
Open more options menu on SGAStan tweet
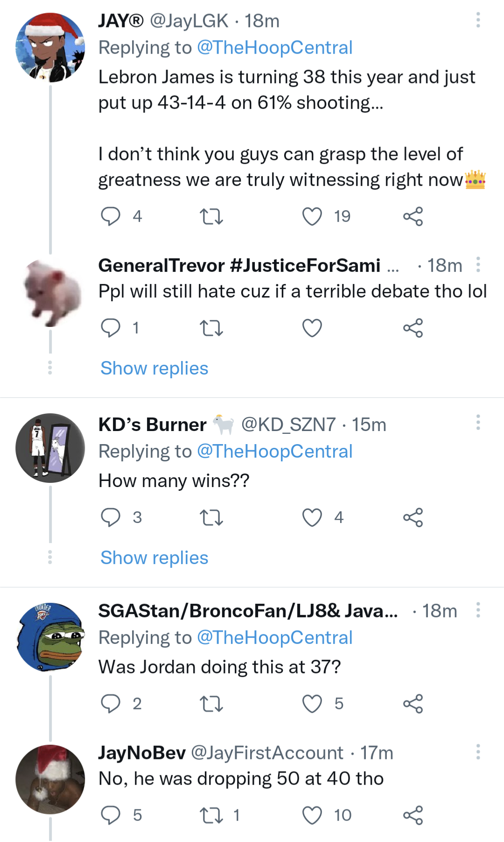[478, 610]
